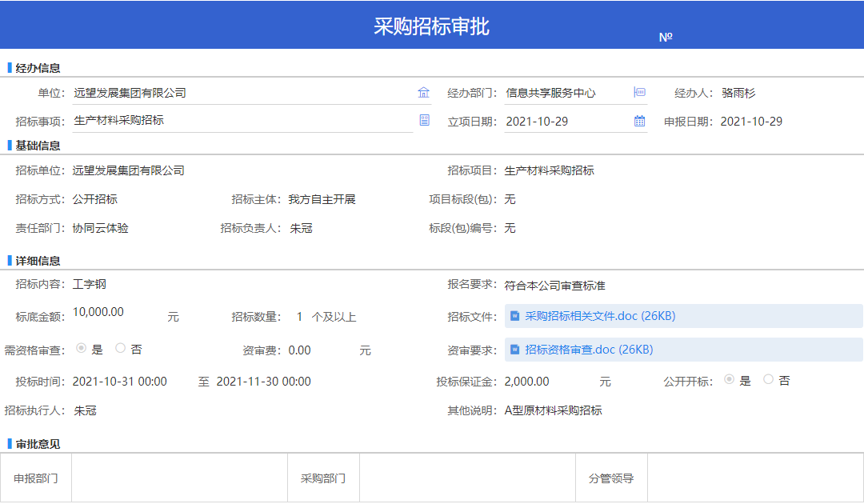The image size is (864, 504).
Task: Click the empty 分管领导 approval cell
Action: click(755, 478)
